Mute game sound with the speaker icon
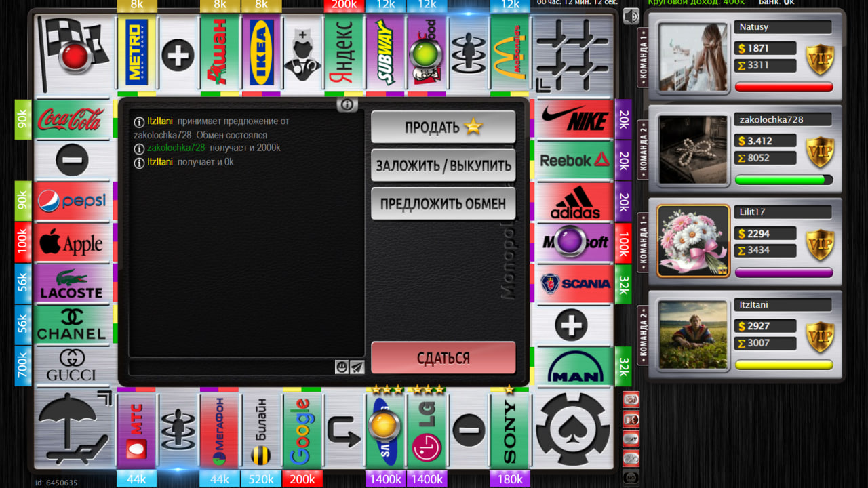The width and height of the screenshot is (868, 488). 631,16
